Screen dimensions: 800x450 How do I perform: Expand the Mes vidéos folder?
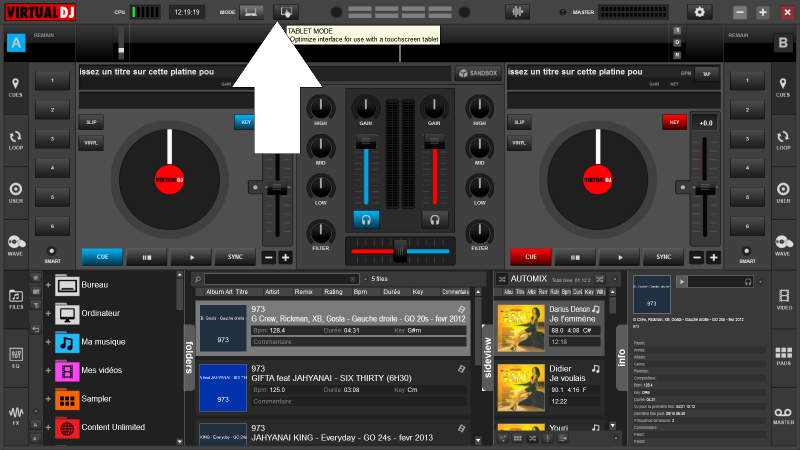point(48,371)
